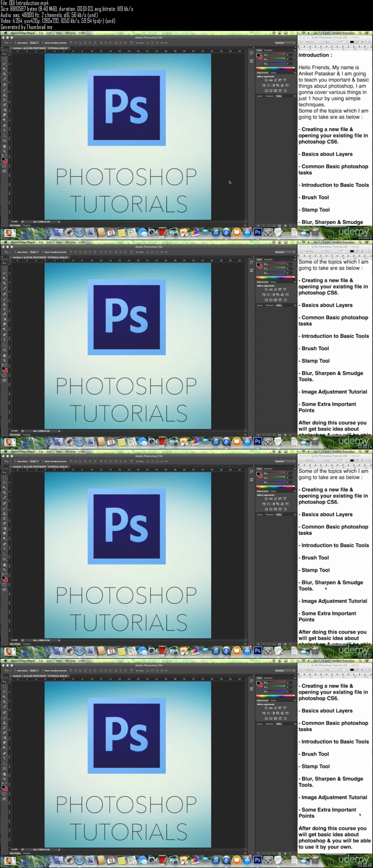The image size is (373, 868).
Task: Enable Show Transform Controls in the 00:00:13 frame
Action: click(43, 43)
